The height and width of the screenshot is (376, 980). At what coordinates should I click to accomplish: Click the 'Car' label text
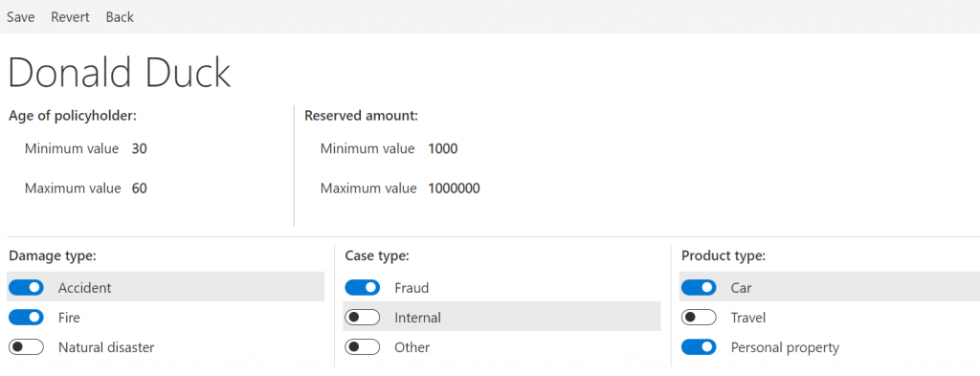[x=742, y=287]
